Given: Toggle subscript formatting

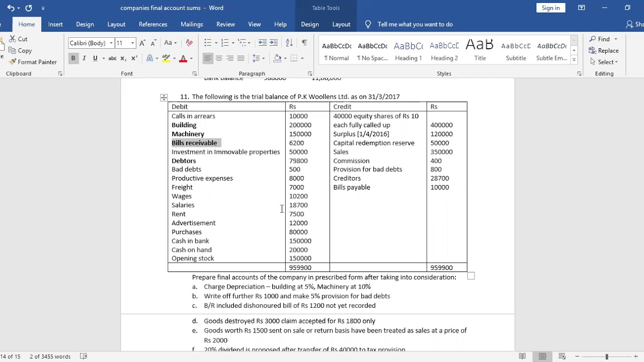Looking at the screenshot, I should pos(123,58).
